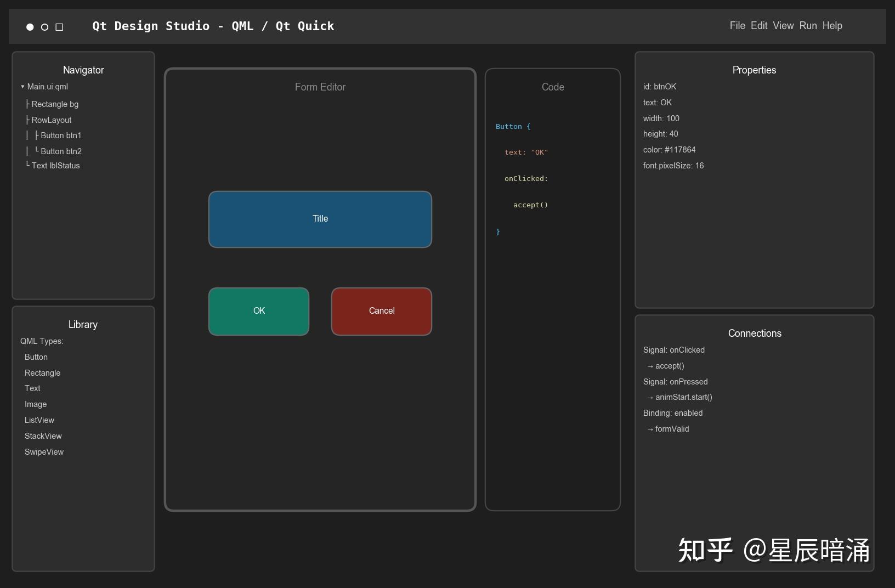Click the text: OK property

pyautogui.click(x=658, y=103)
